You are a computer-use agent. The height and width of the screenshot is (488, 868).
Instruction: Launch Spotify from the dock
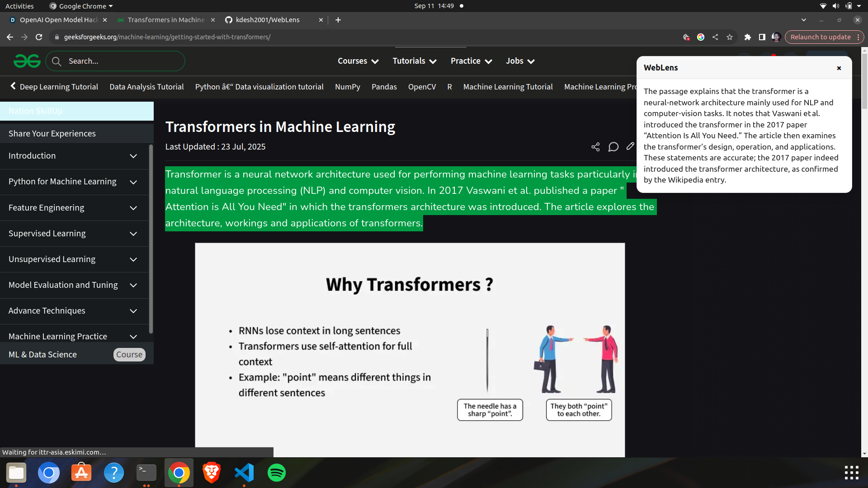(277, 473)
